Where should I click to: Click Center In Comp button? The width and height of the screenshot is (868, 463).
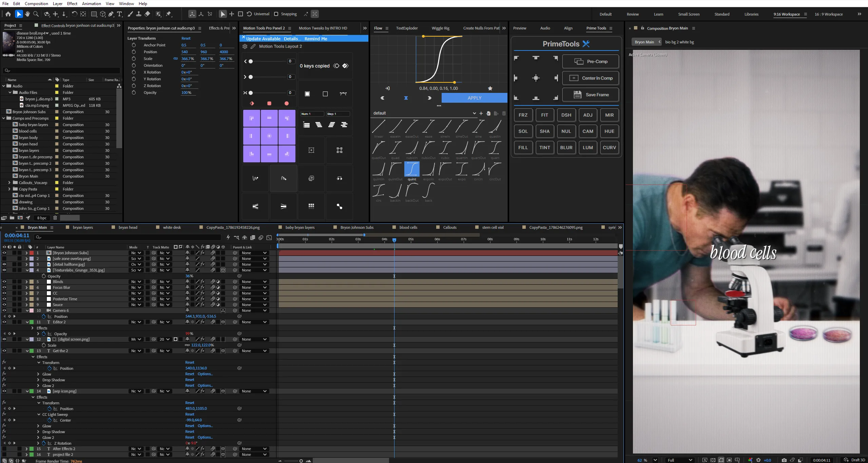(591, 78)
